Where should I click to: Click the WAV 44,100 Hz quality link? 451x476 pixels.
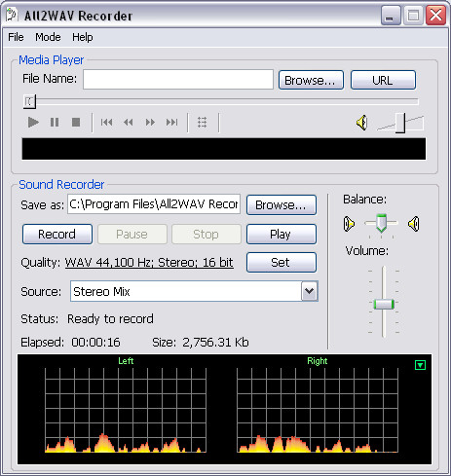pos(149,263)
